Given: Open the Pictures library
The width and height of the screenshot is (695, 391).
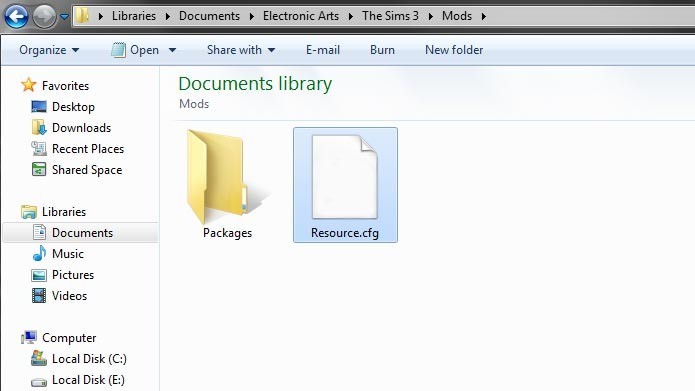Looking at the screenshot, I should pyautogui.click(x=73, y=275).
